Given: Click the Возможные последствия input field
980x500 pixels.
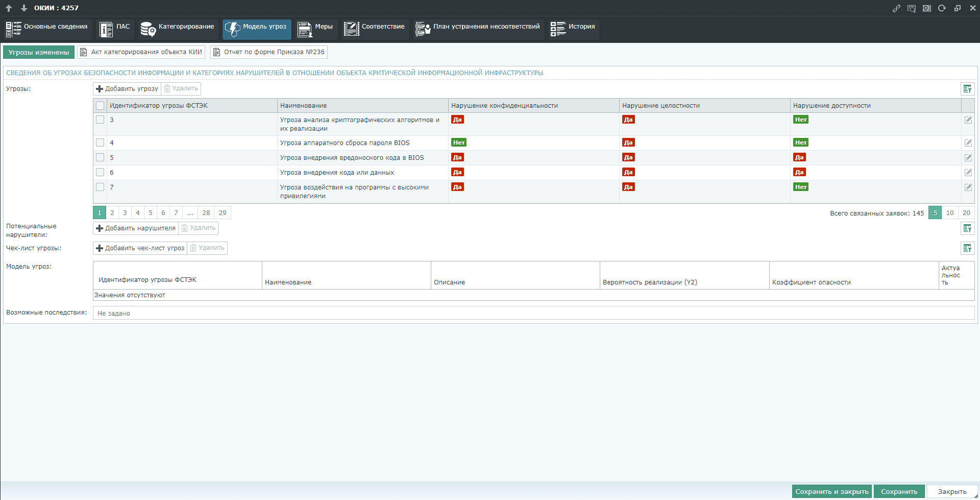Looking at the screenshot, I should click(x=533, y=313).
